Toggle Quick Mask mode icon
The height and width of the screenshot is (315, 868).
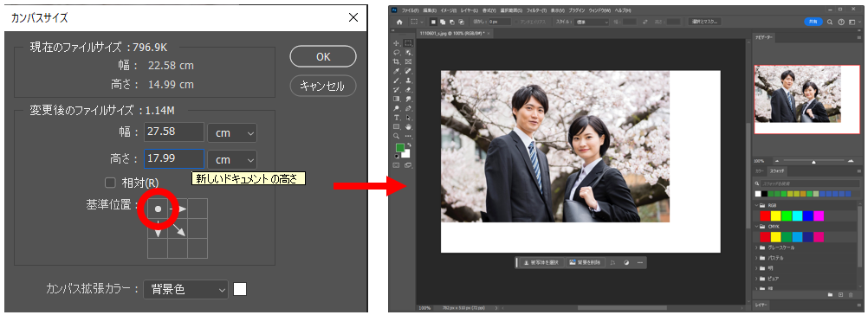tap(396, 165)
